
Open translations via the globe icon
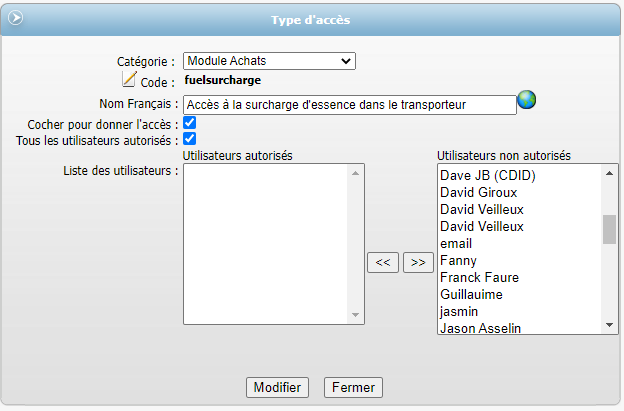(526, 99)
